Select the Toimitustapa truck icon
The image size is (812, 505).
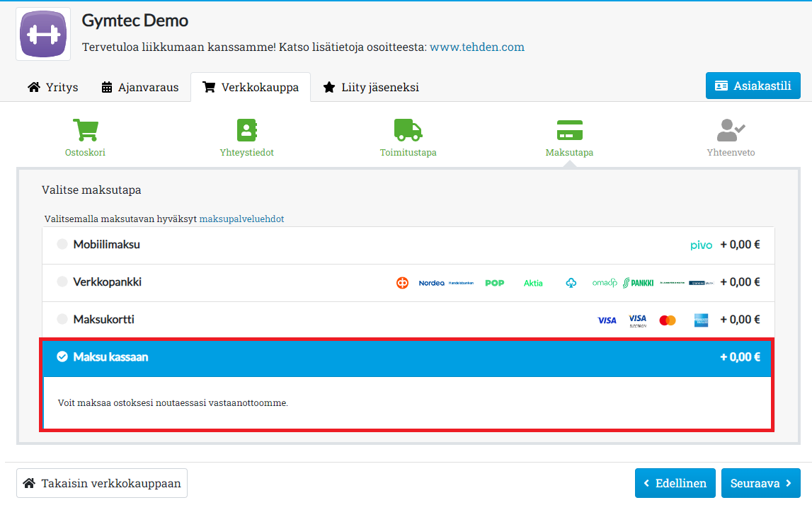(408, 131)
